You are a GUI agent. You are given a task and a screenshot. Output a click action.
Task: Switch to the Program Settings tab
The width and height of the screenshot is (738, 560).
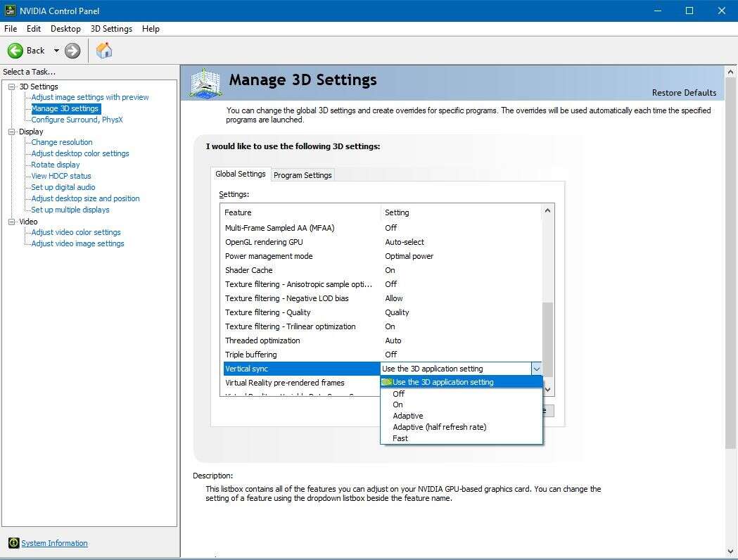tap(303, 175)
